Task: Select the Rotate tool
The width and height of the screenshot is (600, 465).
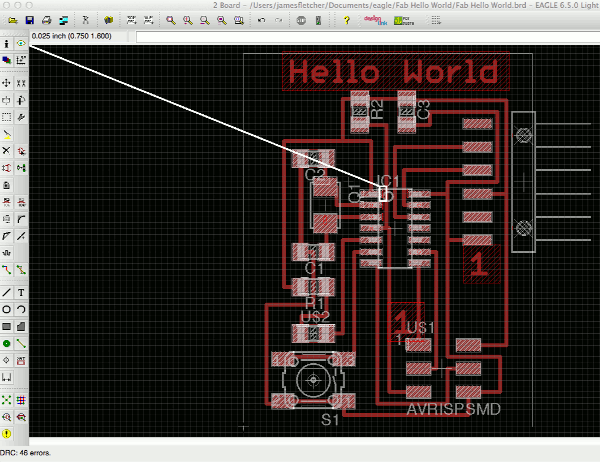Action: pos(21,100)
